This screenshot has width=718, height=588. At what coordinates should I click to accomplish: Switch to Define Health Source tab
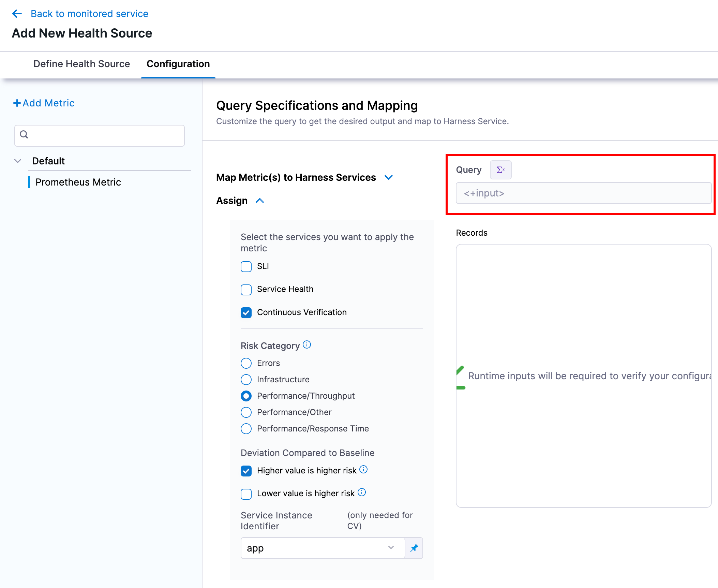tap(81, 64)
